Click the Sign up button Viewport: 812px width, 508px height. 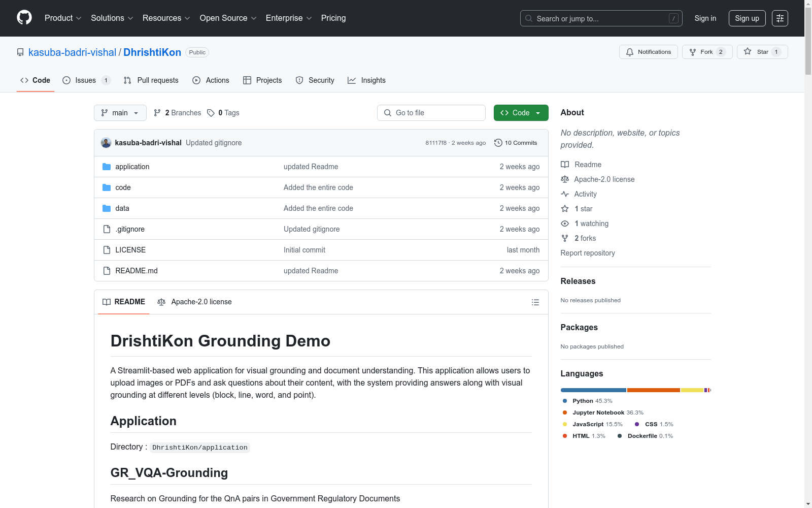click(x=747, y=18)
